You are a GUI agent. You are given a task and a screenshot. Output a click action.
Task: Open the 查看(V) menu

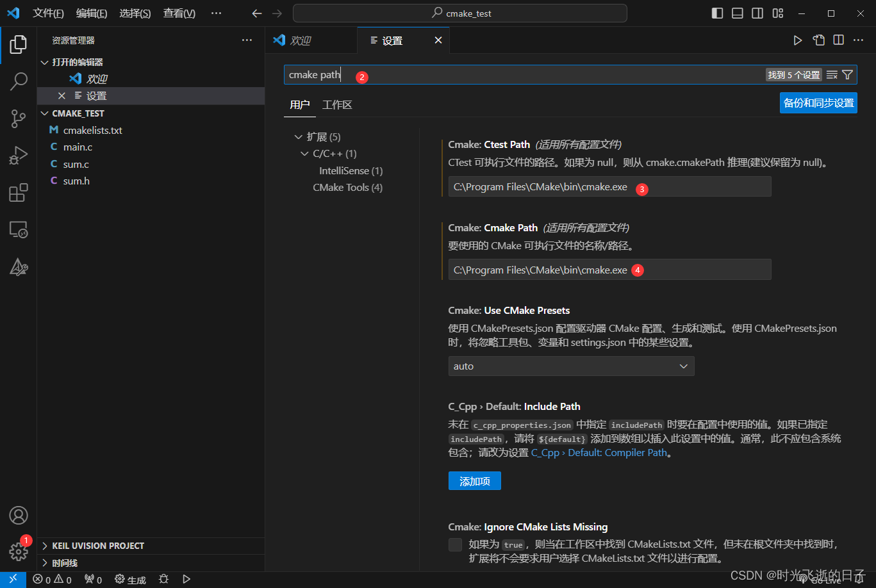(x=179, y=13)
